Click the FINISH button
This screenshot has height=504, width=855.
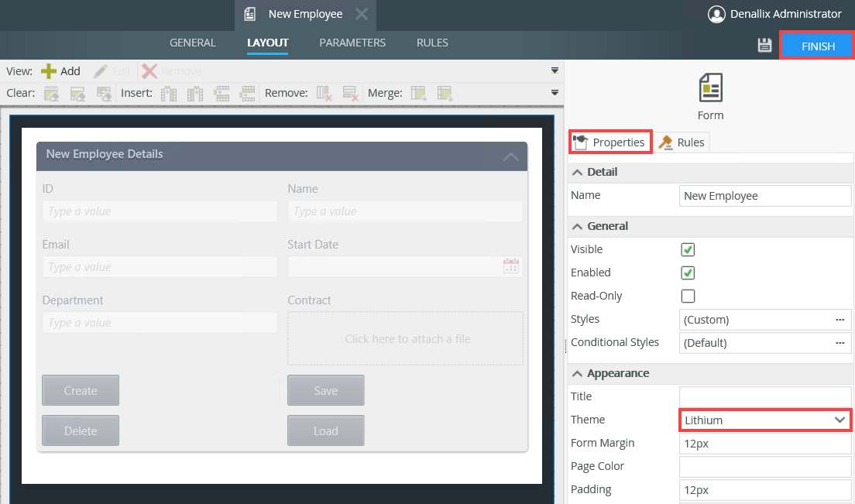click(817, 46)
